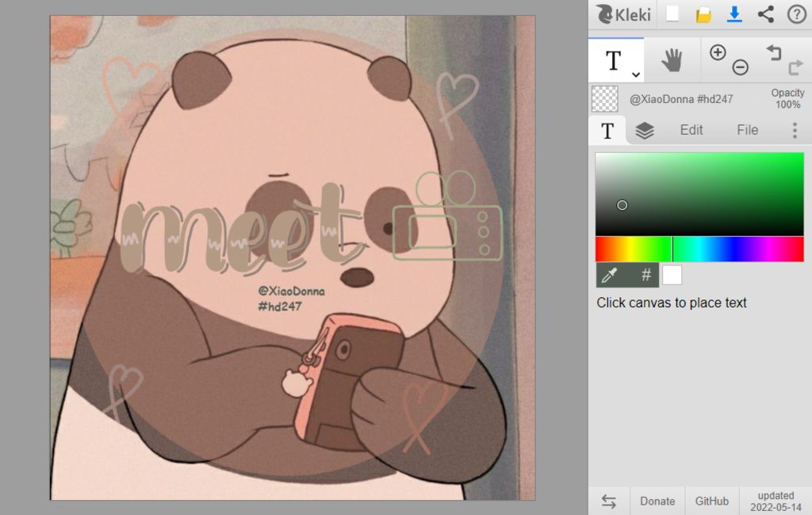Select the white secondary color swatch

[x=672, y=275]
